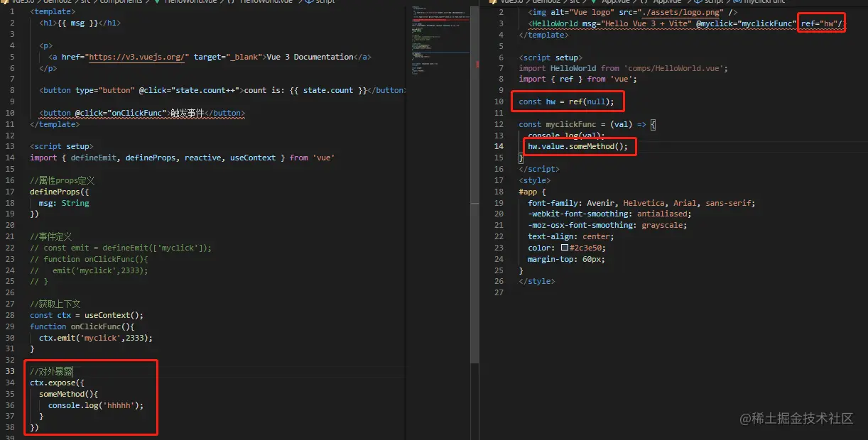Click the '//属性props定义' comment
This screenshot has height=440, width=868.
(x=62, y=180)
